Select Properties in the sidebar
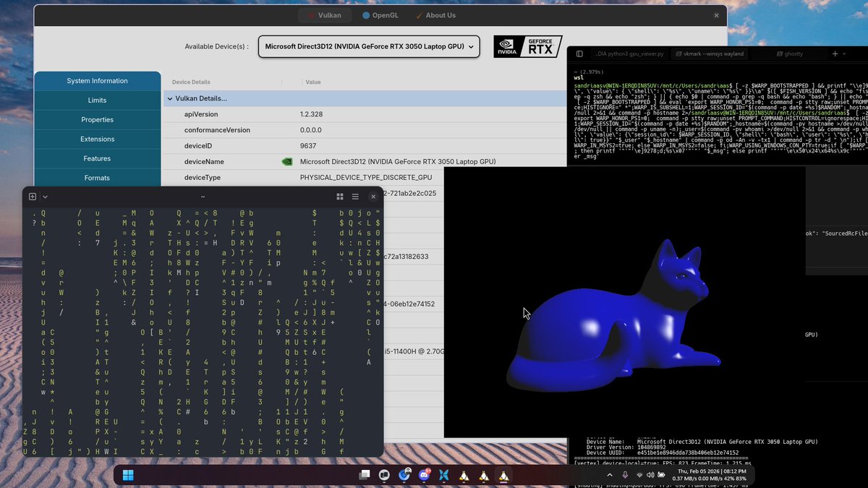 point(97,120)
